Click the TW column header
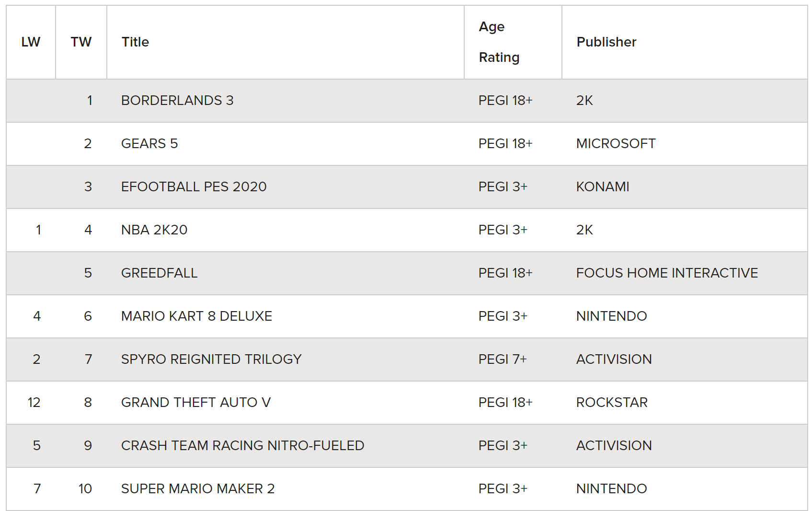The image size is (812, 511). click(x=81, y=42)
